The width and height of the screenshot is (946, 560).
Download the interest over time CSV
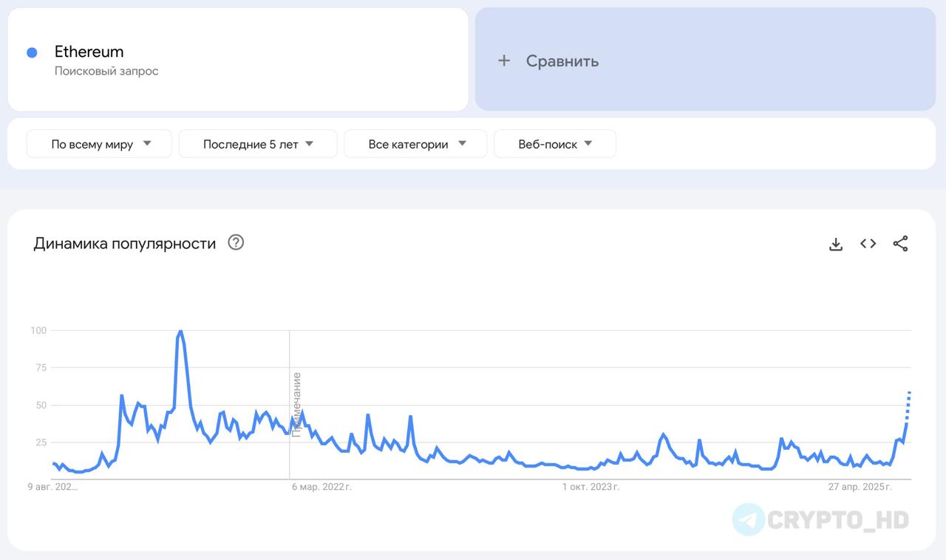pos(836,244)
